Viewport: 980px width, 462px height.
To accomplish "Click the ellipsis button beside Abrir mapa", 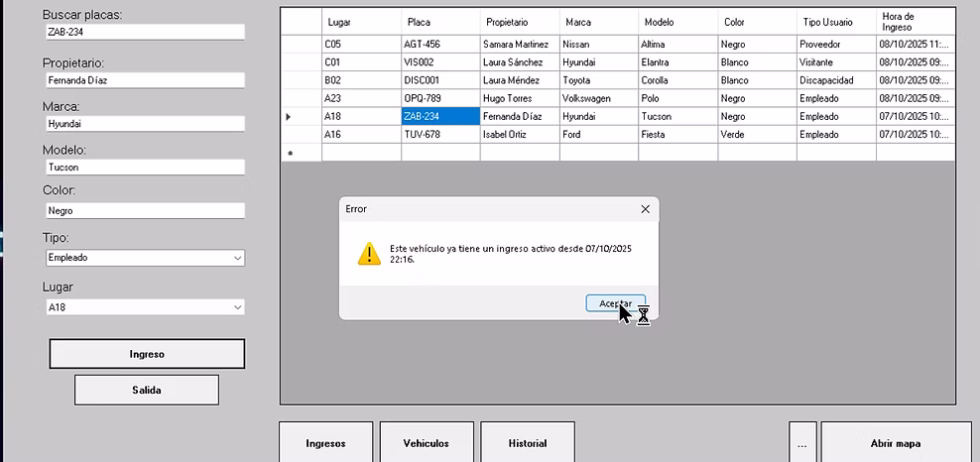I will (802, 443).
